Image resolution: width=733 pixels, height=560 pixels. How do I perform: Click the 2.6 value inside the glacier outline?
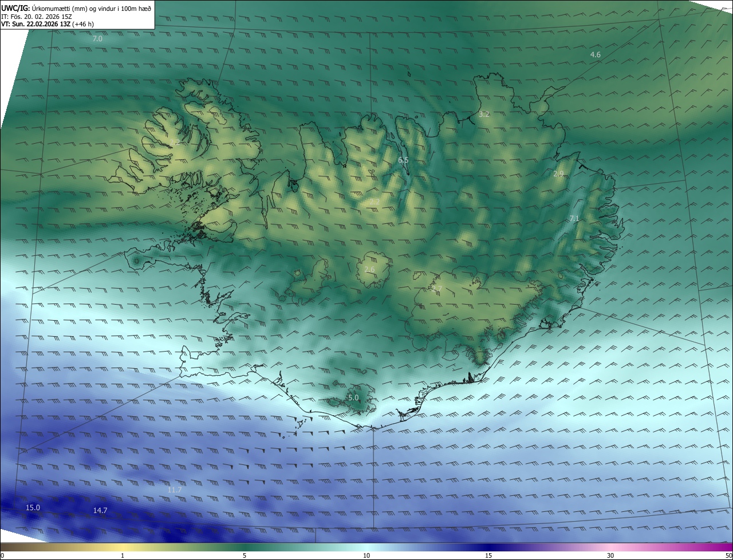pyautogui.click(x=369, y=269)
